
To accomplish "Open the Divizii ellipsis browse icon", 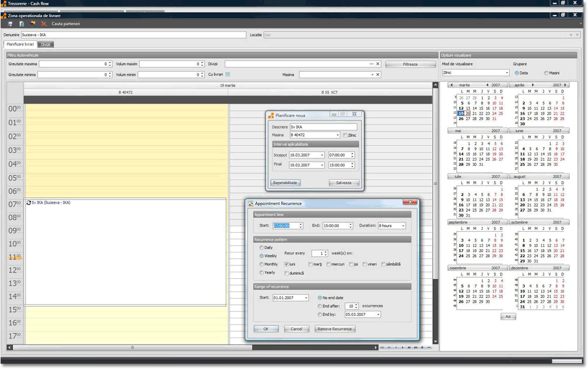I will coord(371,64).
